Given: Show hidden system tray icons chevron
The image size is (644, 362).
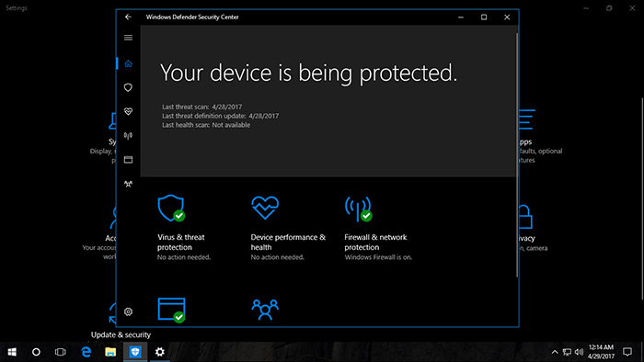Looking at the screenshot, I should (x=555, y=352).
